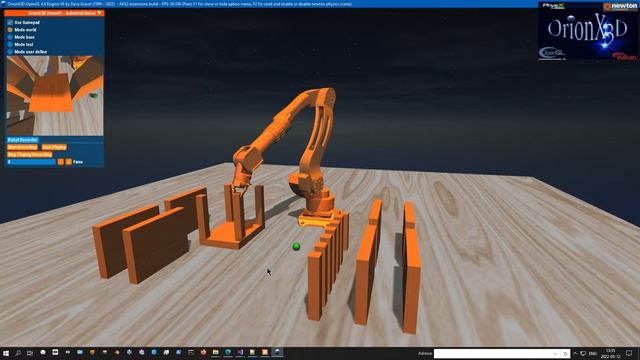Click the Start Playing button
The image size is (640, 360).
click(54, 147)
